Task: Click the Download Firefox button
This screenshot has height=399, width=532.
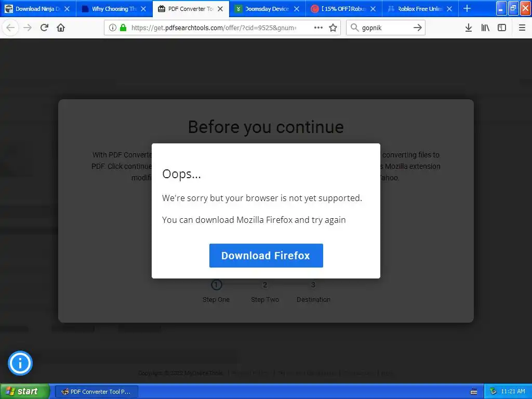Action: coord(266,256)
